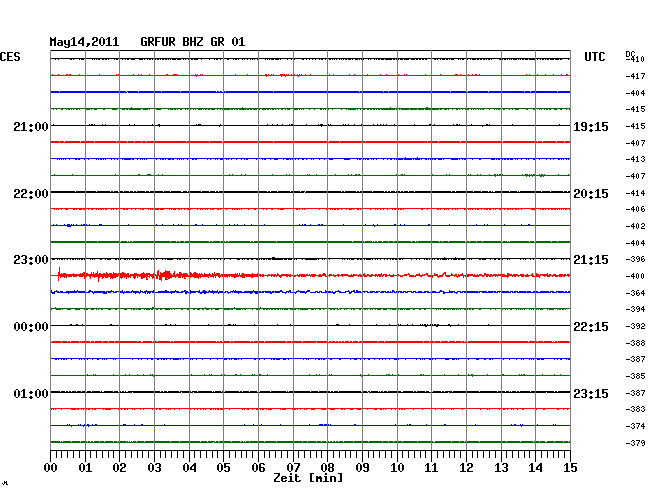Image resolution: width=650 pixels, height=494 pixels.
Task: Click minute label 03 on Zeit axis
Action: pyautogui.click(x=154, y=468)
